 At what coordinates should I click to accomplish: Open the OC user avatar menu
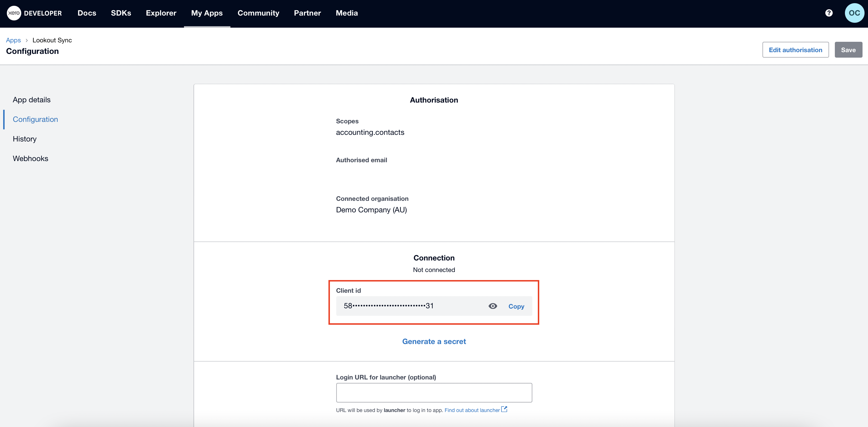coord(854,13)
